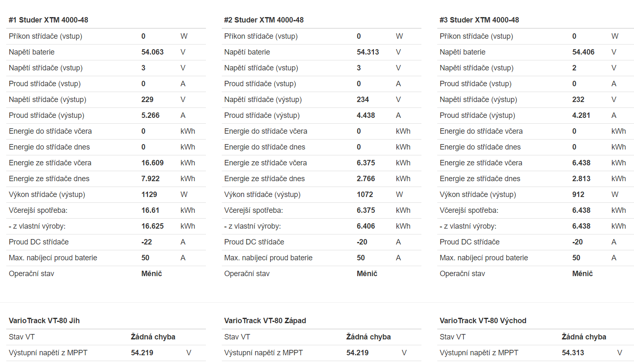Click "Energie ze střídače včera" value 16.609
The image size is (634, 364).
[153, 163]
